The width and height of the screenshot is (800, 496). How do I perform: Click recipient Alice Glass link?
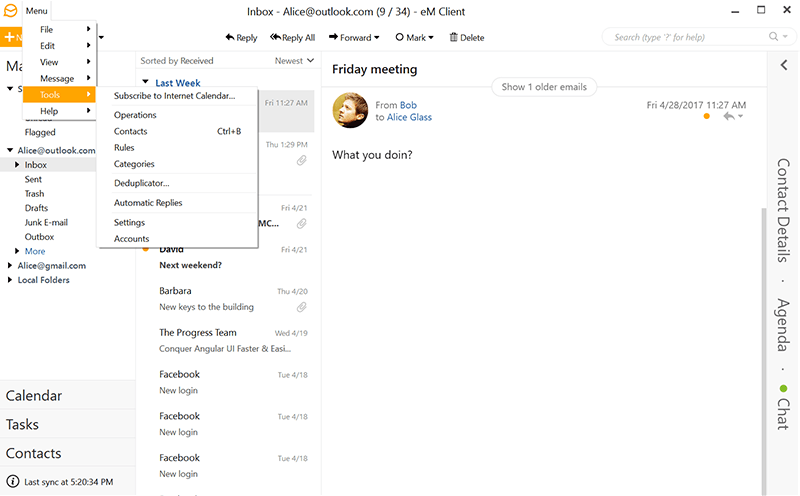click(x=409, y=117)
